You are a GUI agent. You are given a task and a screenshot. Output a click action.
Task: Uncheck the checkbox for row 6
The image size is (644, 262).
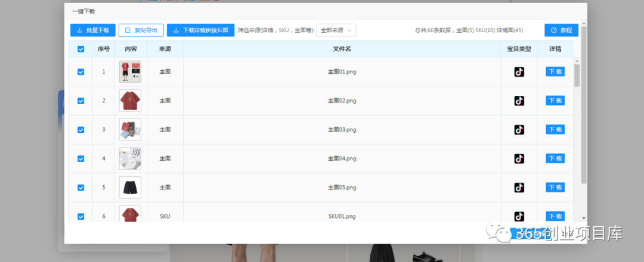point(81,217)
